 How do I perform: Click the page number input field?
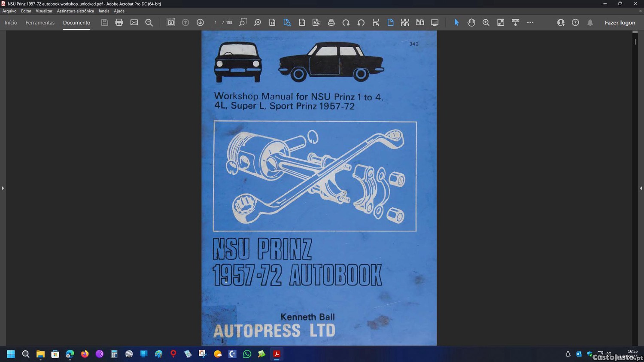(x=216, y=22)
